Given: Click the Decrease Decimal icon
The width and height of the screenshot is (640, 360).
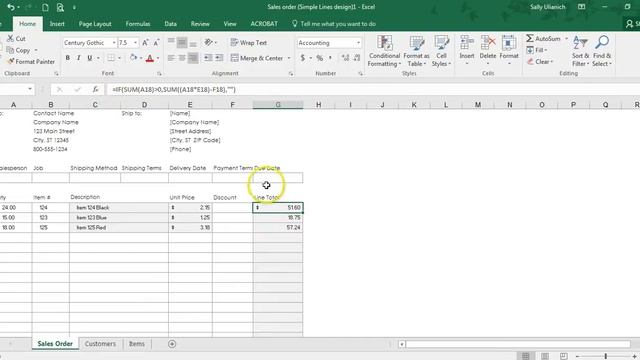Looking at the screenshot, I should pos(357,58).
